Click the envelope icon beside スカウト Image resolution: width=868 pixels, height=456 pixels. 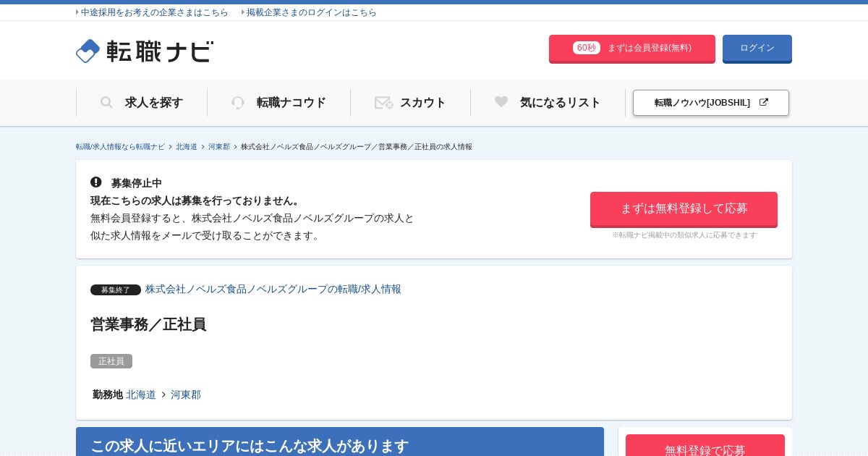pos(383,103)
